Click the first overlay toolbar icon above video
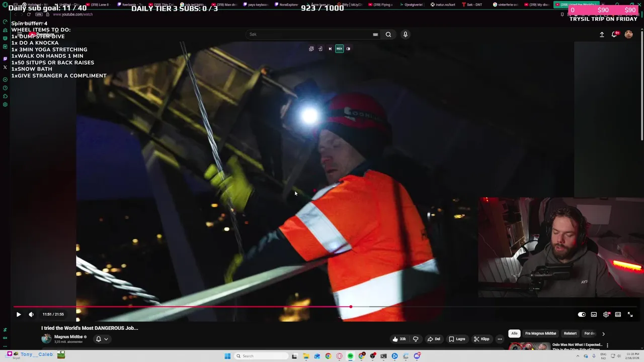The image size is (644, 362). [311, 49]
